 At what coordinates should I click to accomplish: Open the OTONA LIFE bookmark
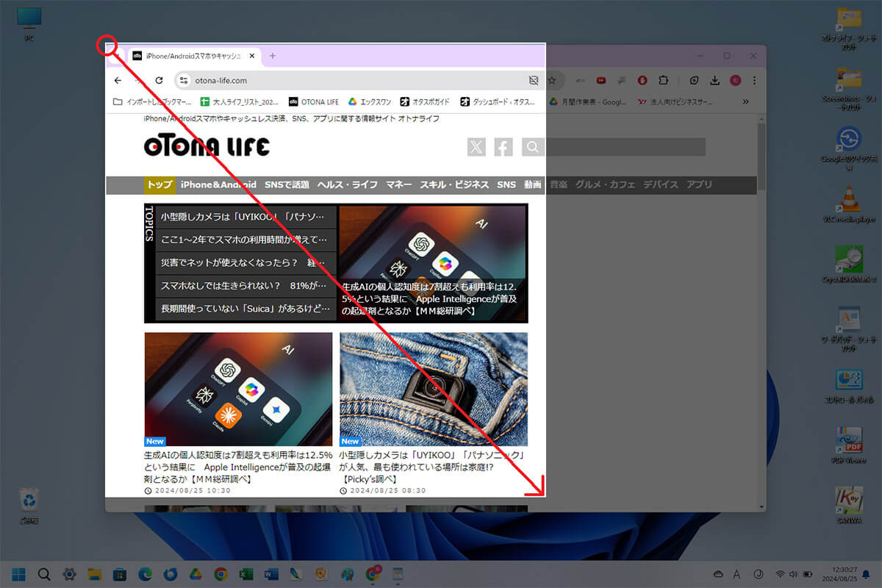pyautogui.click(x=314, y=101)
